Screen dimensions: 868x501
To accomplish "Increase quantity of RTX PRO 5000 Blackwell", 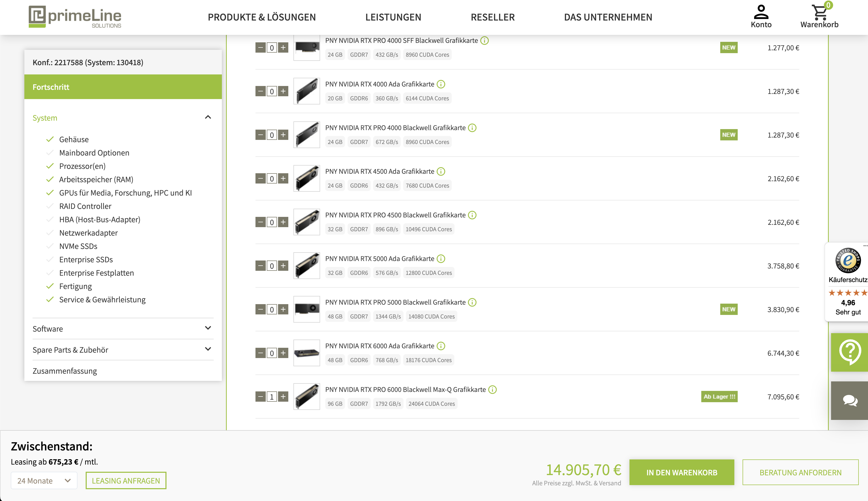I will [283, 309].
